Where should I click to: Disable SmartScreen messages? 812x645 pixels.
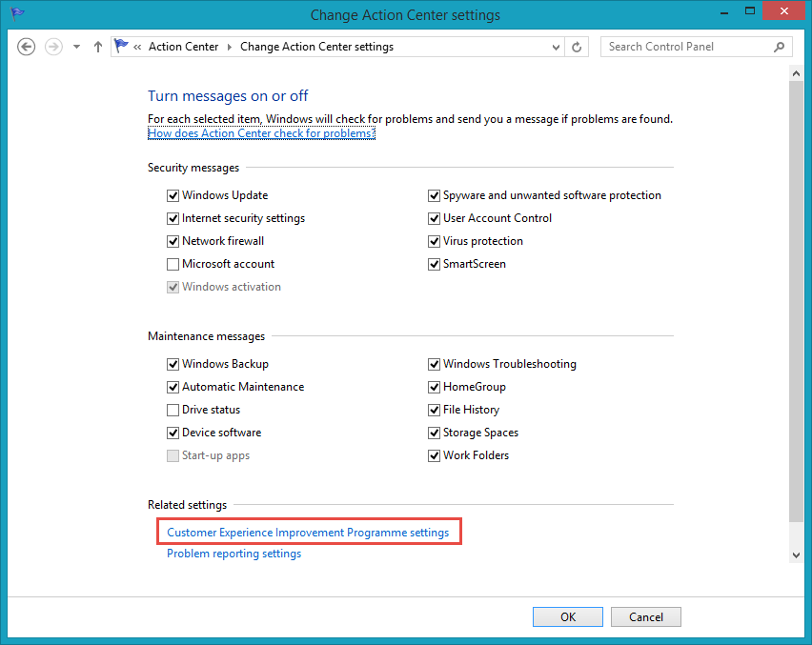(x=434, y=264)
